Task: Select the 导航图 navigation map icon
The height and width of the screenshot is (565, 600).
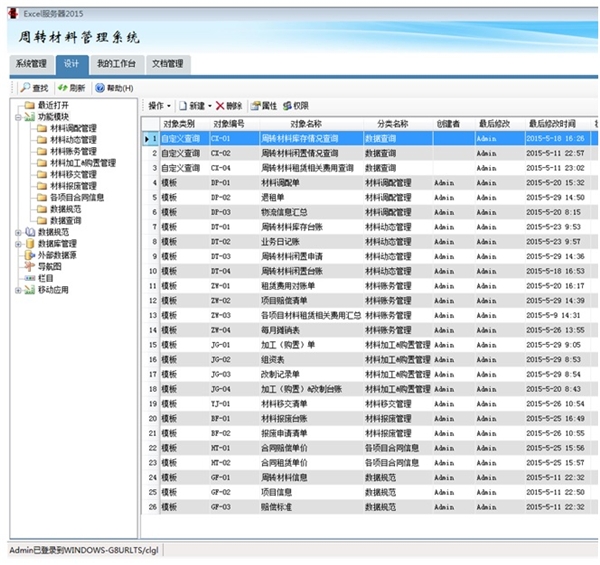Action: [30, 267]
